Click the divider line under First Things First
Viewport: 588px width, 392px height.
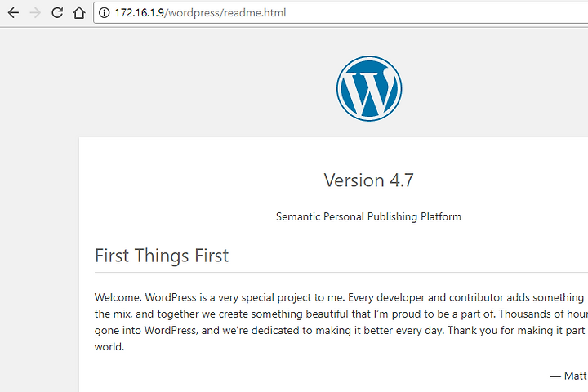(341, 273)
